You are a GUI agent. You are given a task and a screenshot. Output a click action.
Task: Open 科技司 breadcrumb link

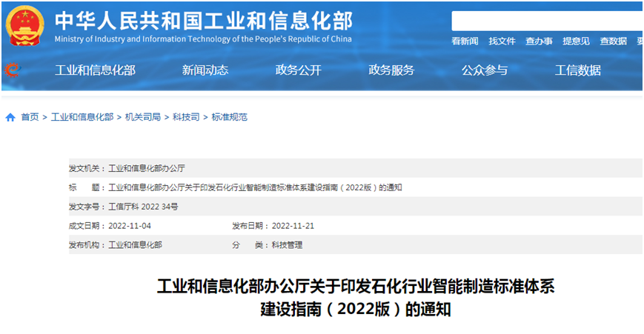pyautogui.click(x=186, y=117)
